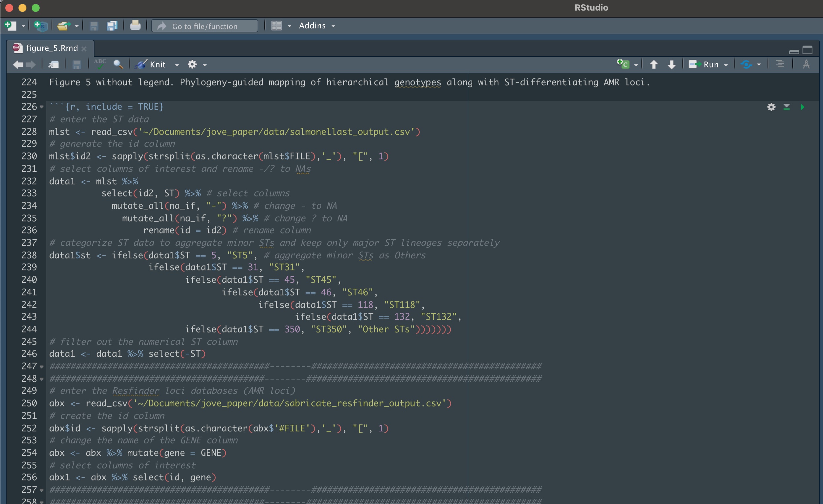
Task: Run all chunks above icon
Action: (x=787, y=107)
